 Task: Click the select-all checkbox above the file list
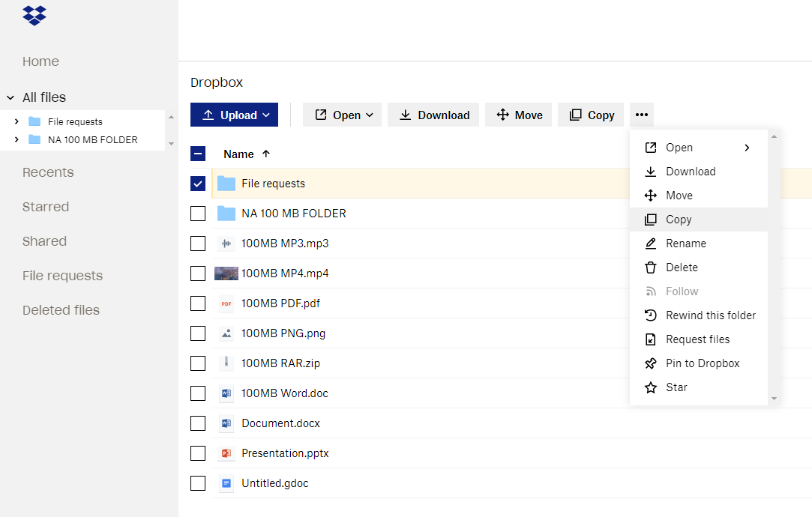[x=197, y=154]
